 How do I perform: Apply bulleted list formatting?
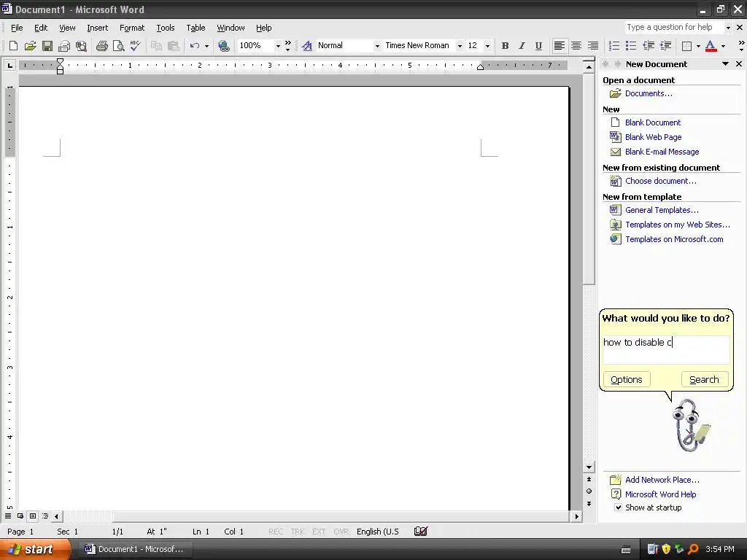click(x=631, y=46)
